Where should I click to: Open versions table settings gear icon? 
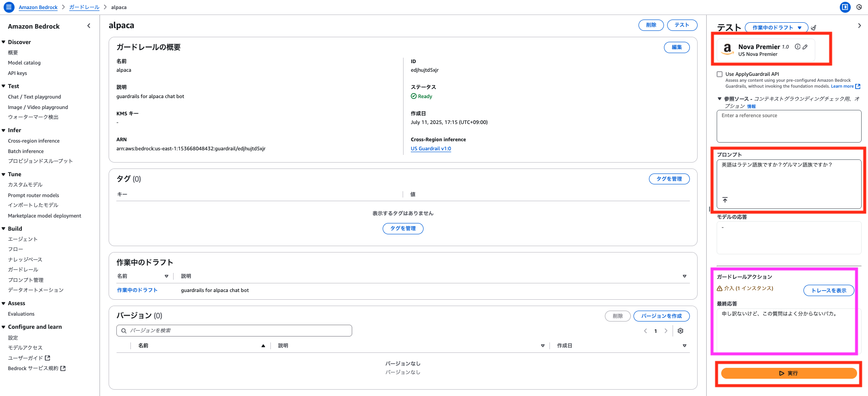pyautogui.click(x=680, y=331)
